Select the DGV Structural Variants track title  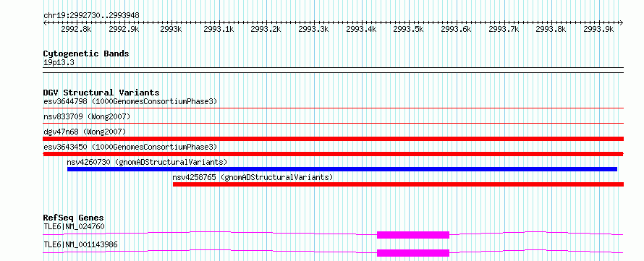(101, 93)
